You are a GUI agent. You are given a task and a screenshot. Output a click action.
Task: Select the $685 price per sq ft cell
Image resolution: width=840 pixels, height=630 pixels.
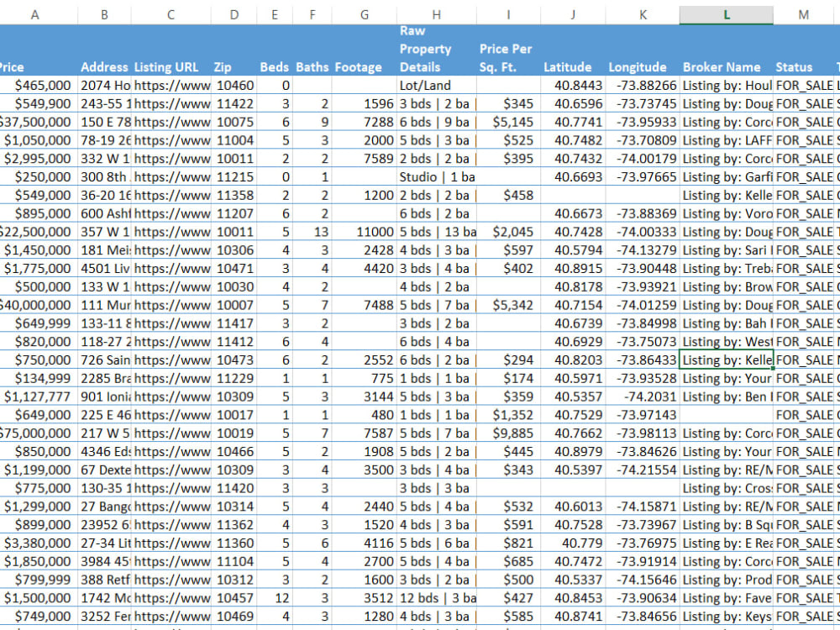[x=508, y=561]
